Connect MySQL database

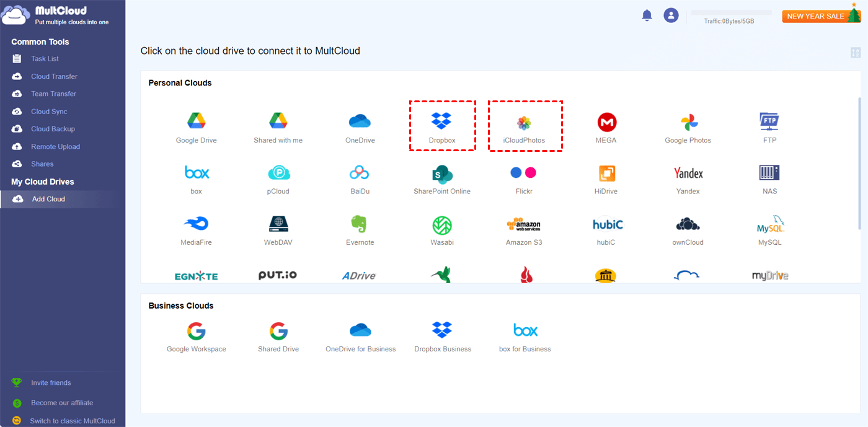tap(770, 231)
